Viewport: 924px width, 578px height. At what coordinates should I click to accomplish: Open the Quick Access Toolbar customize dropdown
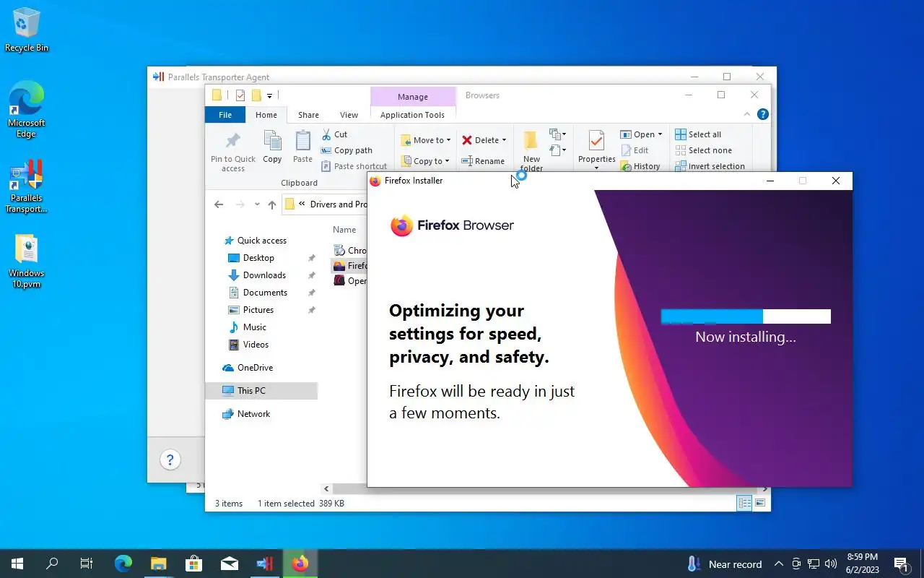pos(269,95)
